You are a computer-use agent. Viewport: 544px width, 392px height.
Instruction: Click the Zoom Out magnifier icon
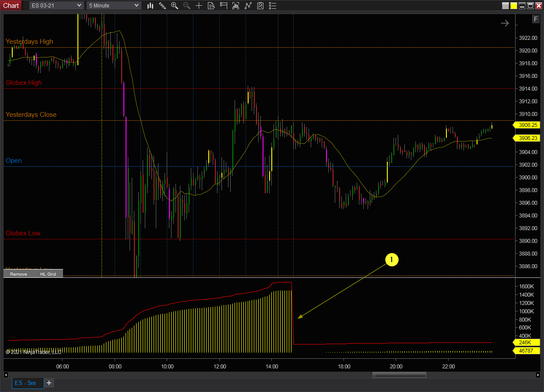(186, 6)
